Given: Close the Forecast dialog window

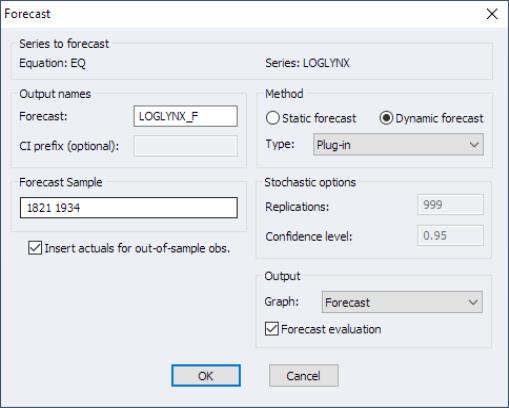Looking at the screenshot, I should tap(492, 14).
